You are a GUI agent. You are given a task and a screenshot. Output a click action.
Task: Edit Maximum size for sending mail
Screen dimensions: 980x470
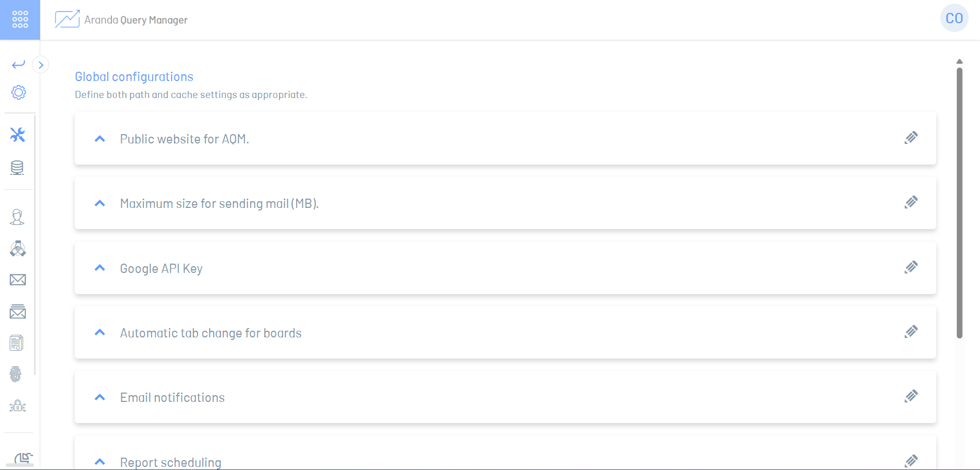pos(911,202)
